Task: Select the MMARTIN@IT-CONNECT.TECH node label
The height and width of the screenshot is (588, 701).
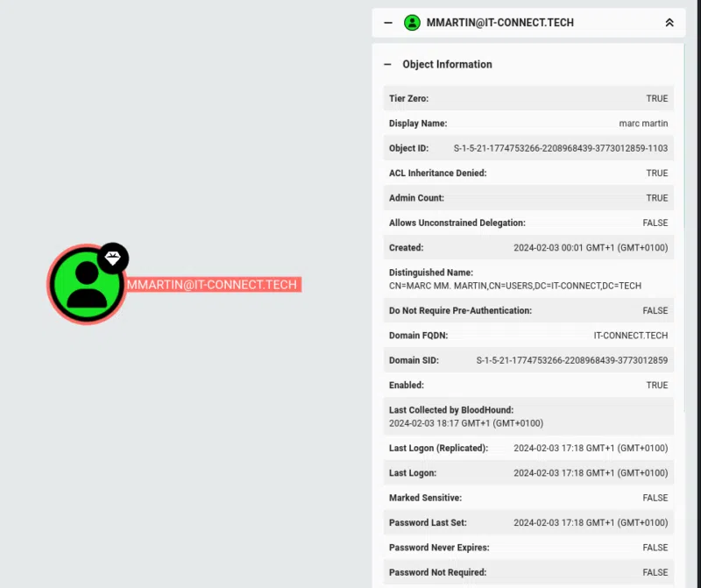Action: pos(213,285)
